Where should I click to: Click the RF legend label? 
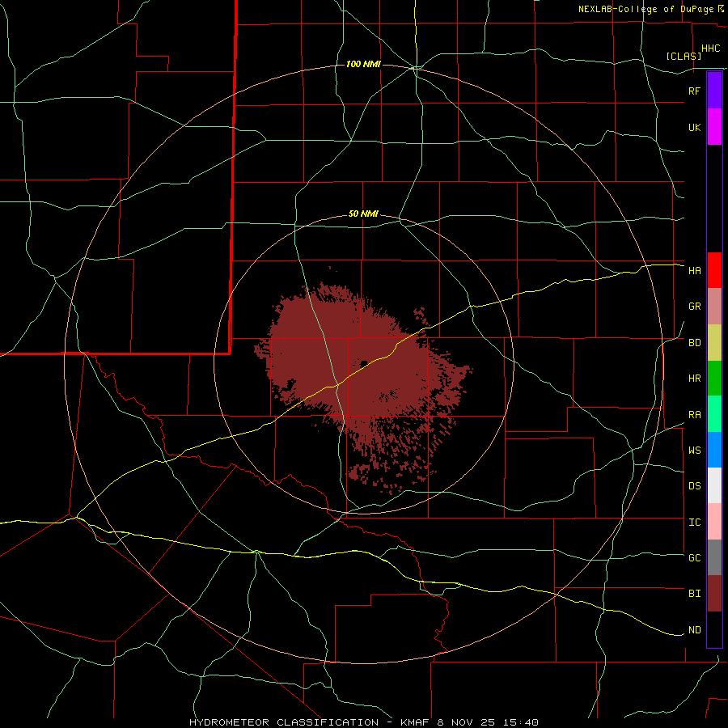tap(694, 91)
